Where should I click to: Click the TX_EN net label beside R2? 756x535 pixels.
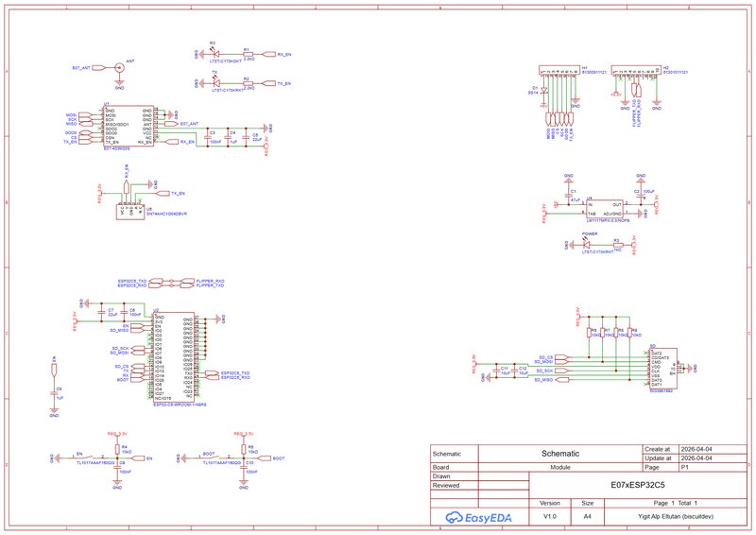[x=284, y=83]
